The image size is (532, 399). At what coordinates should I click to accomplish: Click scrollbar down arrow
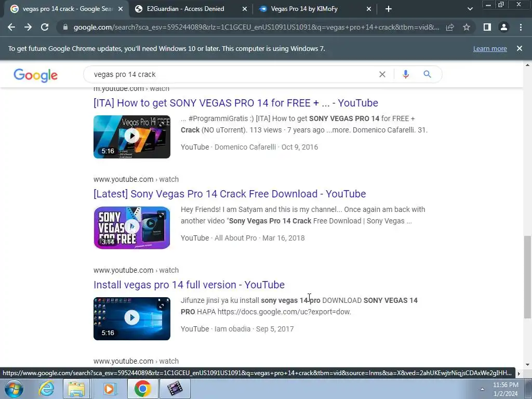click(x=527, y=365)
